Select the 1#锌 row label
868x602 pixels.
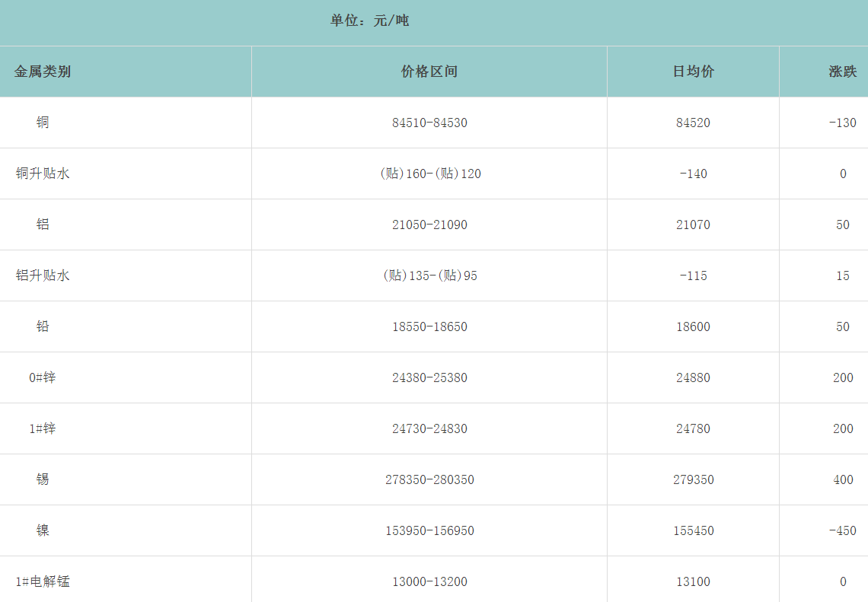(x=43, y=428)
